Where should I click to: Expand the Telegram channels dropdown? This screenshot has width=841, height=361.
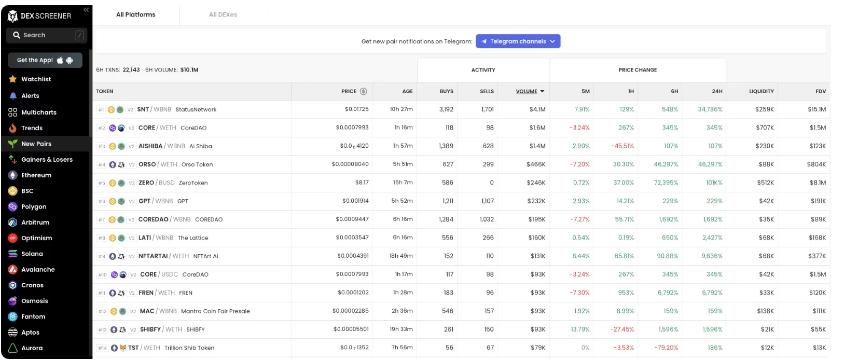point(518,41)
